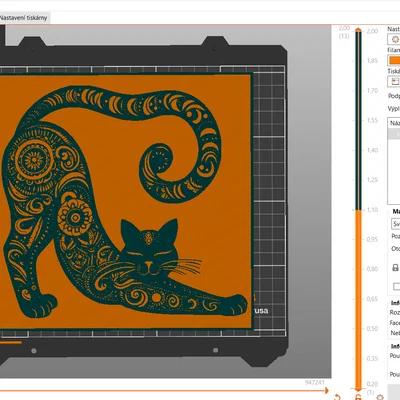400x400 pixels.
Task: Tick the empty checkbox below the padlock
Action: tap(396, 286)
